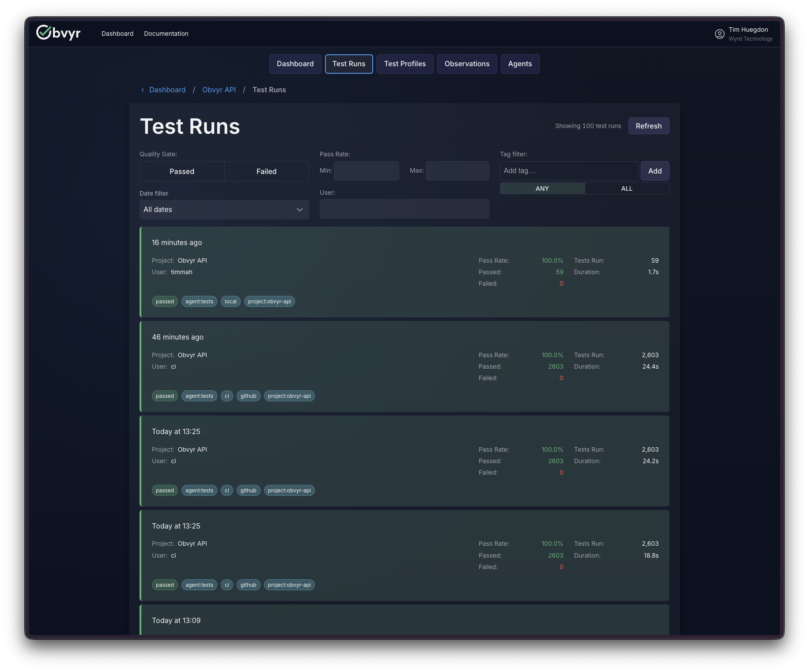Click the 24.4s duration value
809x672 pixels.
tap(650, 366)
